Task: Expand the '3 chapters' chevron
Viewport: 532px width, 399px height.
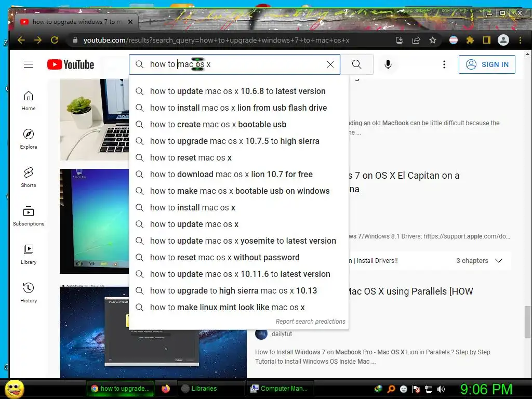Action: coord(498,261)
